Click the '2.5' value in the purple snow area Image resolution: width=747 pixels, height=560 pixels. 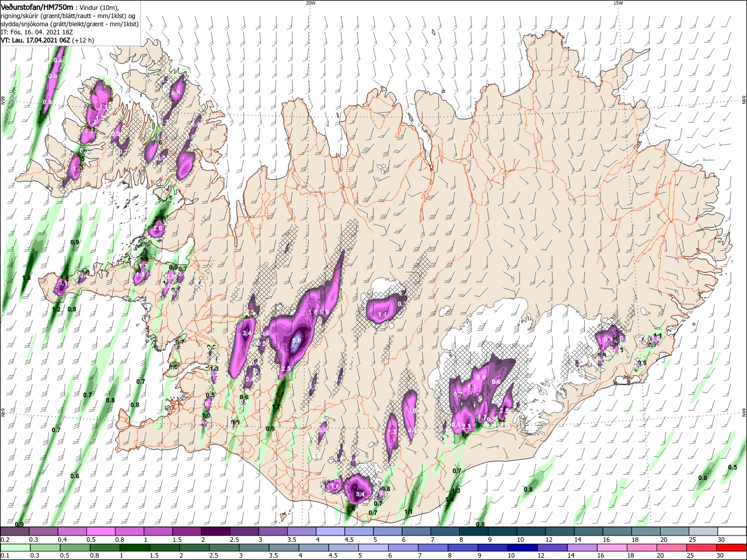[x=286, y=369]
